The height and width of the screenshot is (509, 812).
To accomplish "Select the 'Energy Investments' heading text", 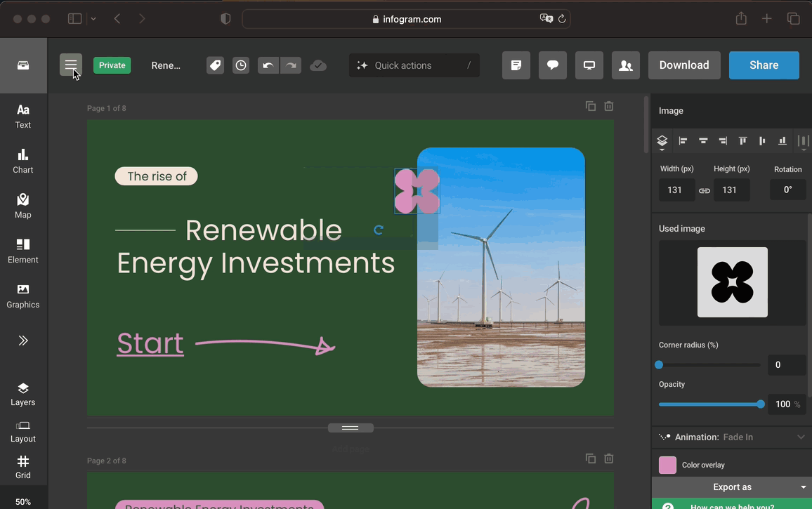I will pyautogui.click(x=256, y=263).
